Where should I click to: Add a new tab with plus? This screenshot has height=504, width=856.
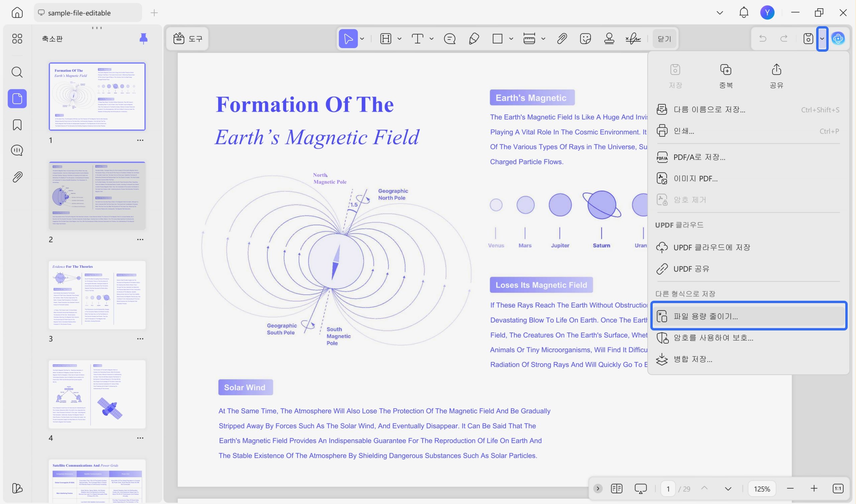coord(154,13)
